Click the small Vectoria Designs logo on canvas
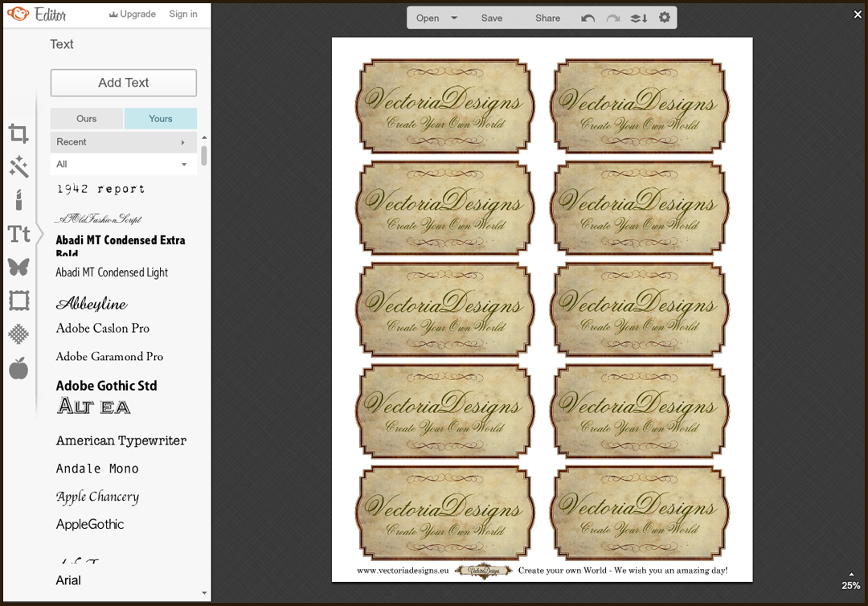868x606 pixels. 484,571
